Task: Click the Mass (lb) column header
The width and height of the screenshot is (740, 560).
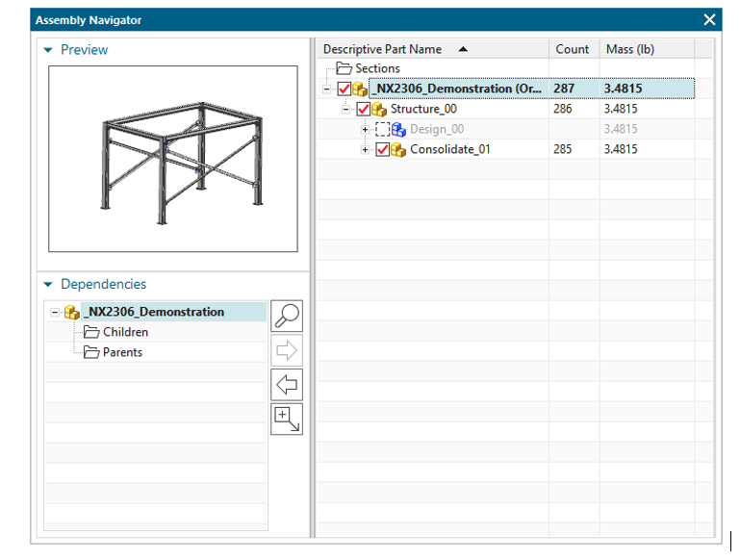Action: (629, 49)
